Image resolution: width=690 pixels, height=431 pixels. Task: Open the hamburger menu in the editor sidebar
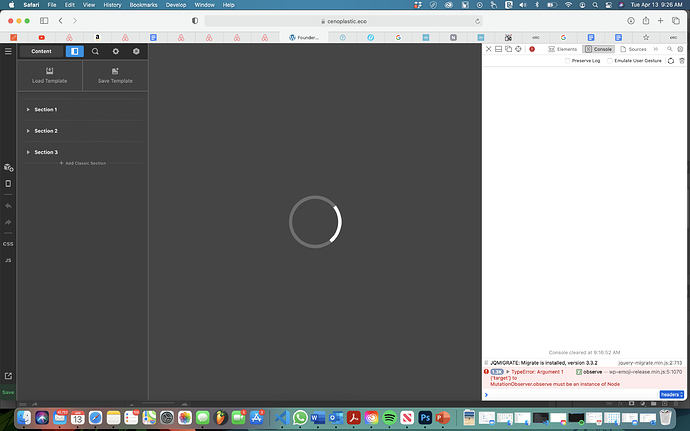coord(8,51)
